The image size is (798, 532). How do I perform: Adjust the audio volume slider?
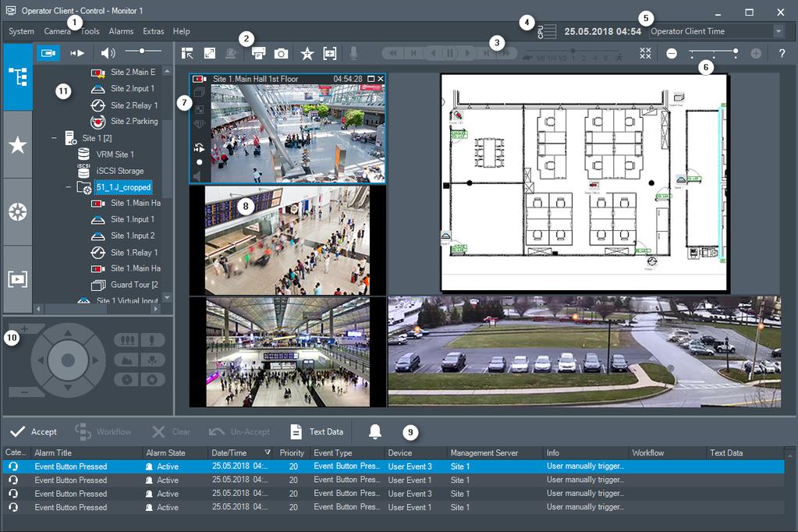point(143,51)
